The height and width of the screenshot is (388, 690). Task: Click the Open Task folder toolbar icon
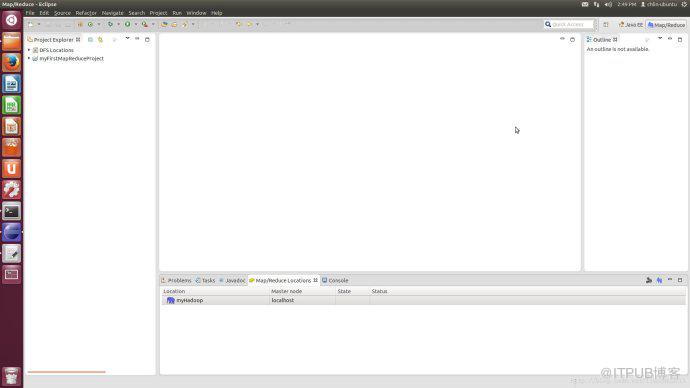pos(174,25)
